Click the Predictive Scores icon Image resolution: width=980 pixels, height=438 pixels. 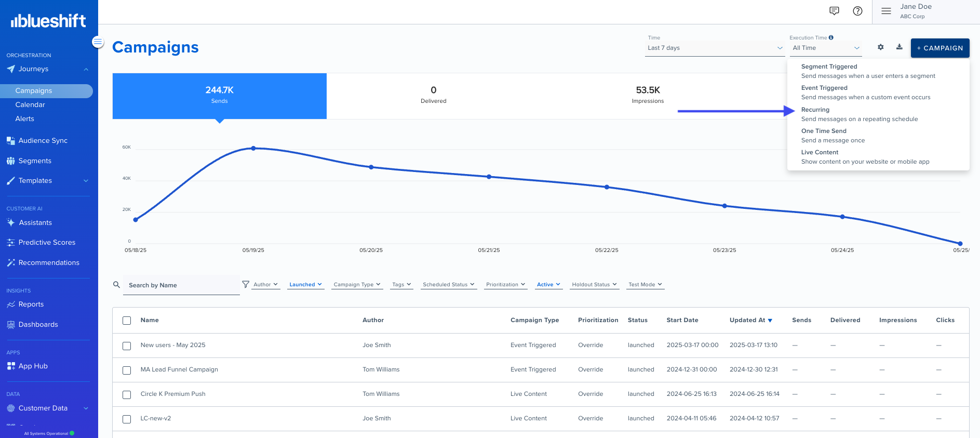click(x=11, y=243)
